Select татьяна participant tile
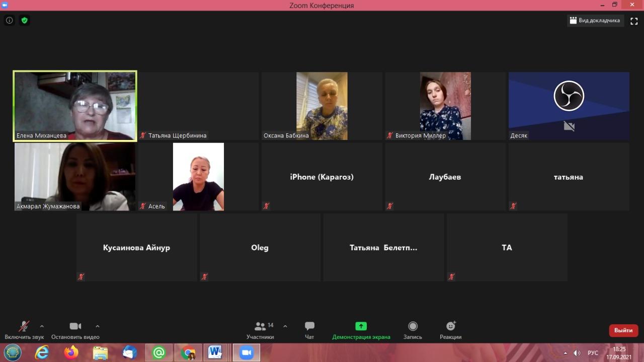Viewport: 644px width, 362px height. coord(569,177)
